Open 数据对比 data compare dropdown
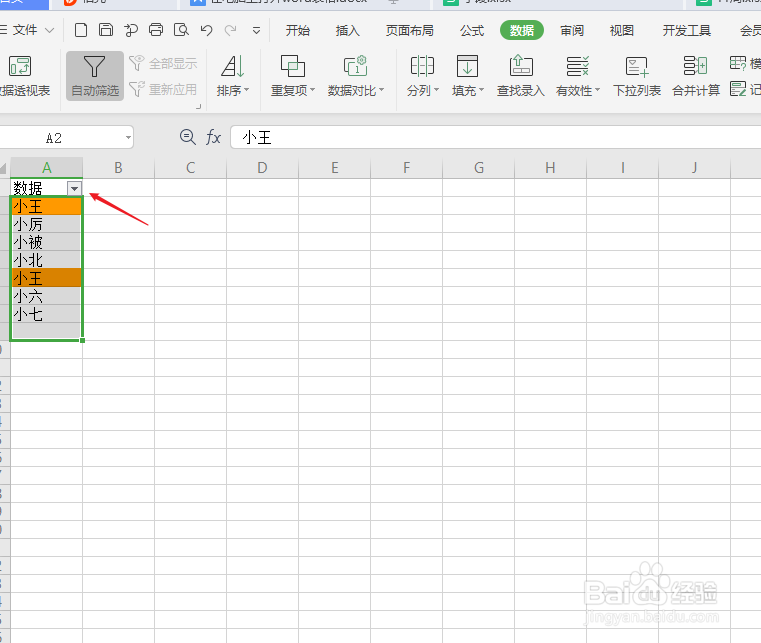Screen dimensions: 761x643 356,77
